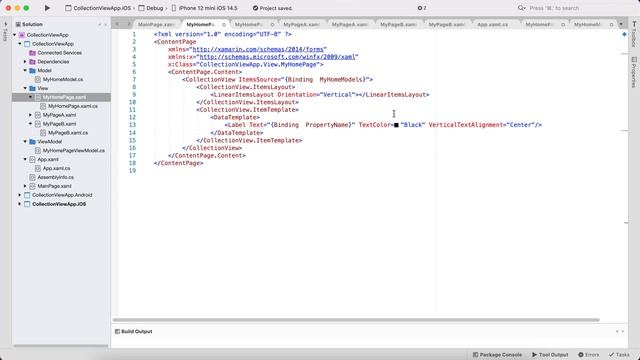Close the active MyHomePage tab via its circle
This screenshot has height=360, width=640.
(x=224, y=25)
